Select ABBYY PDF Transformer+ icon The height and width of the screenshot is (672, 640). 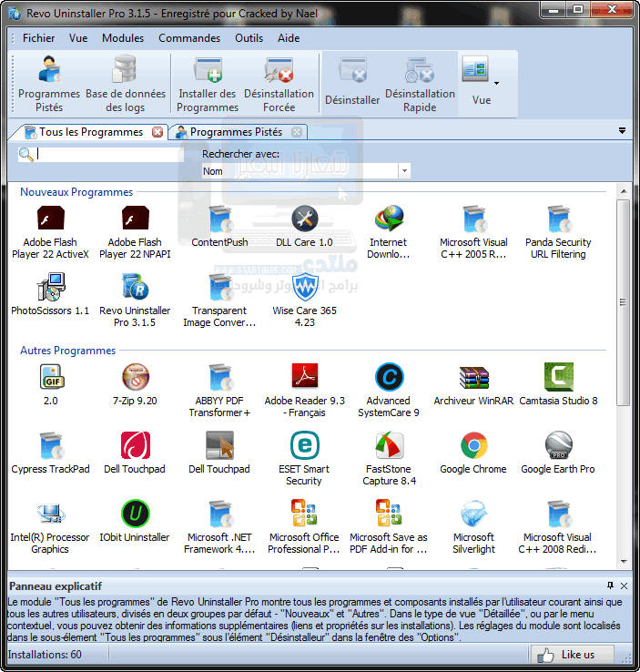[x=219, y=391]
